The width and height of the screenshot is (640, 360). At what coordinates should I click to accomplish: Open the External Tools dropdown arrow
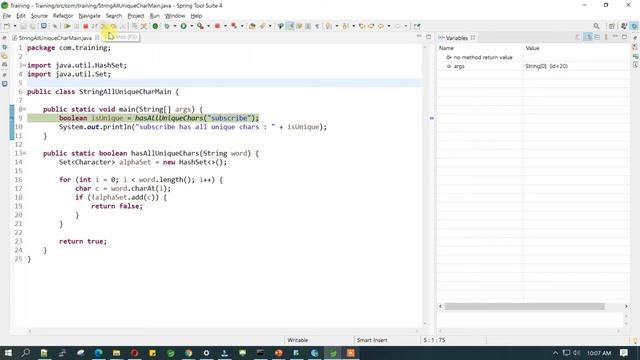tap(208, 26)
